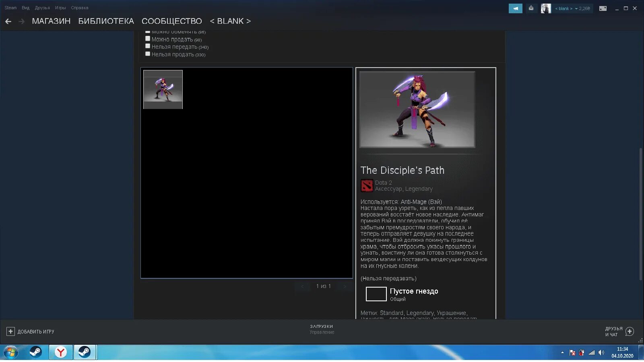Click the forward navigation arrow

tap(22, 21)
